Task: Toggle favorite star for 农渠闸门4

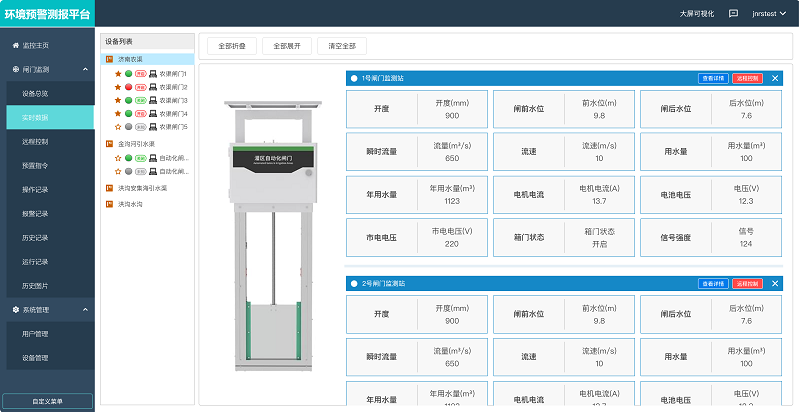Action: point(117,114)
